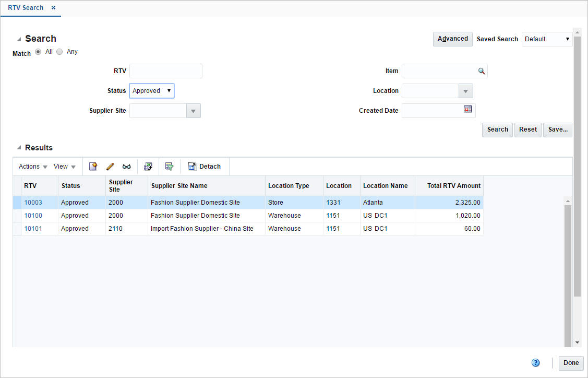Open RTV 10003 link
588x378 pixels.
pos(33,203)
